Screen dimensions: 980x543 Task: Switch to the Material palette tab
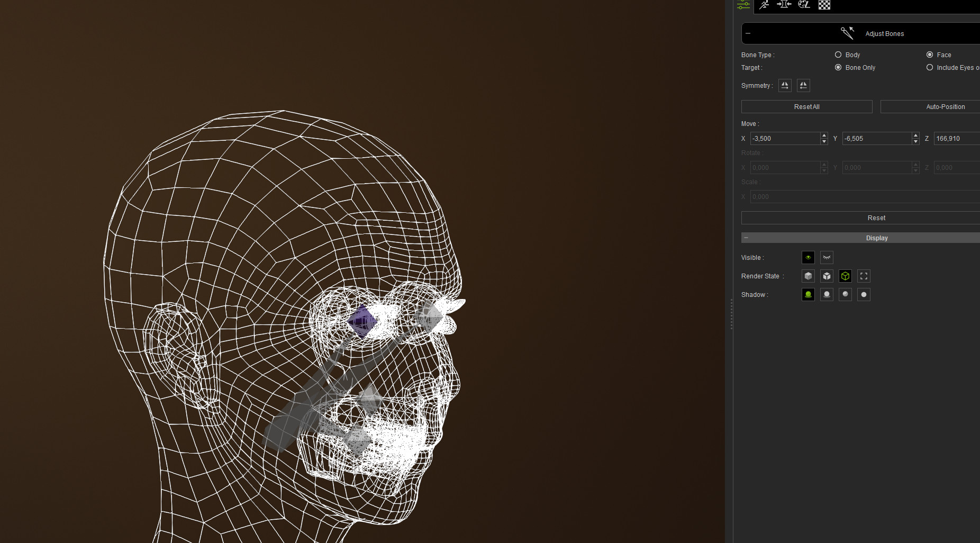coord(804,4)
